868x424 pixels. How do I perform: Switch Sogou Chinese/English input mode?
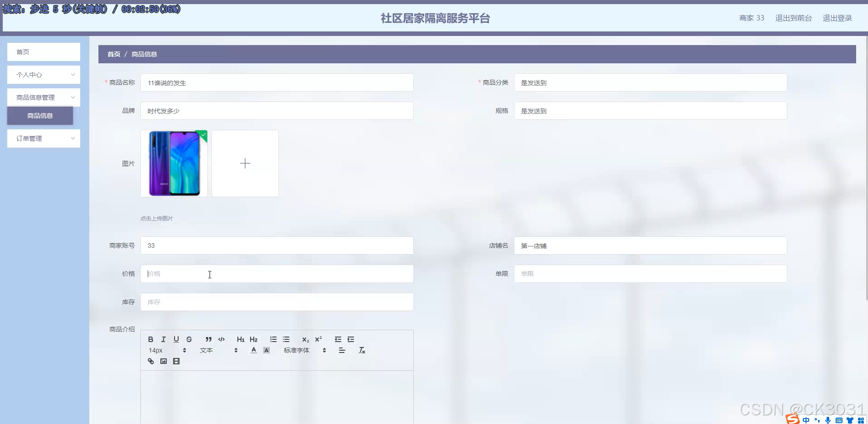[x=806, y=420]
